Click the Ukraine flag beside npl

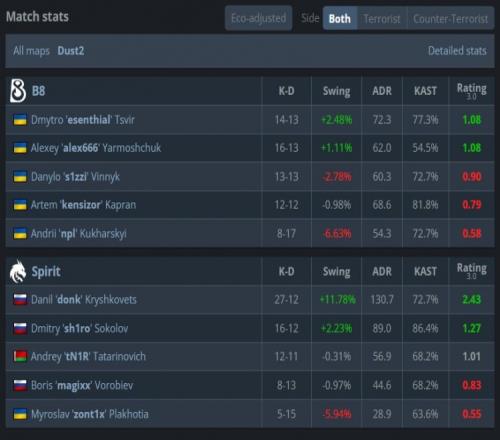coord(20,233)
